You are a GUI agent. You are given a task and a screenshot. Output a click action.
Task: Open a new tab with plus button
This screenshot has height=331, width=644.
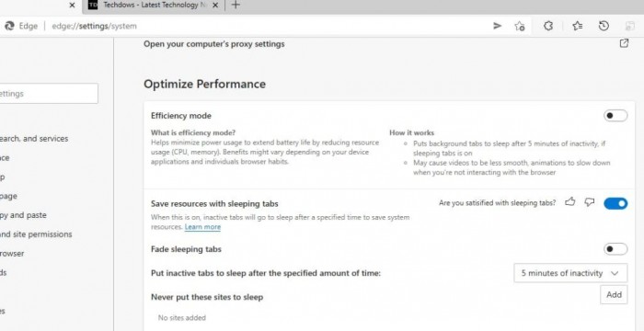pyautogui.click(x=236, y=6)
